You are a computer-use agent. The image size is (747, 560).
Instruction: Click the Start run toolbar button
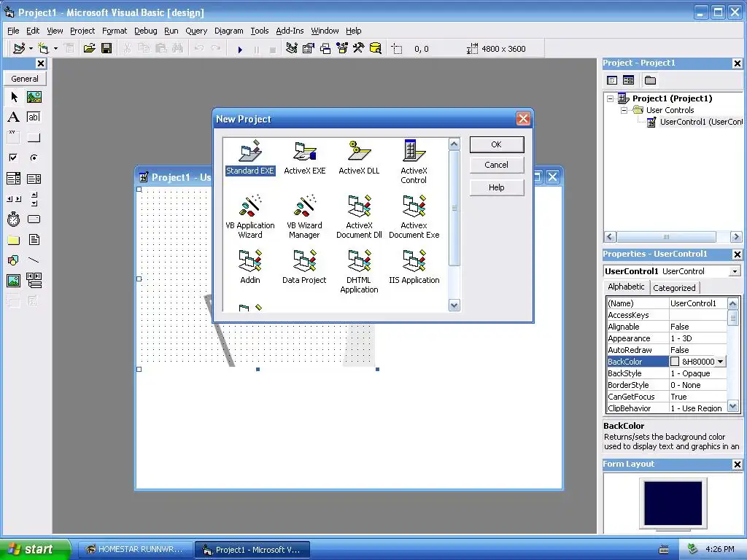click(x=240, y=49)
